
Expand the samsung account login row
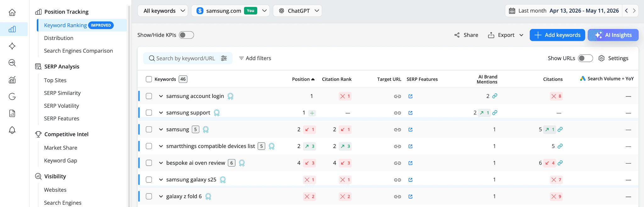pos(161,96)
